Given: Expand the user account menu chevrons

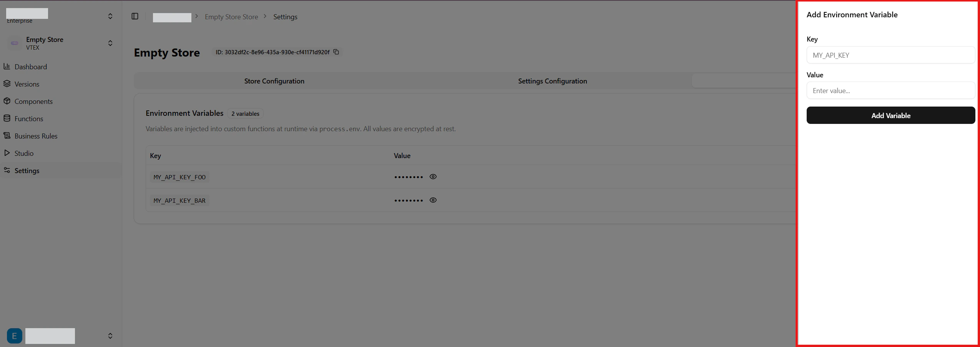Looking at the screenshot, I should tap(110, 336).
